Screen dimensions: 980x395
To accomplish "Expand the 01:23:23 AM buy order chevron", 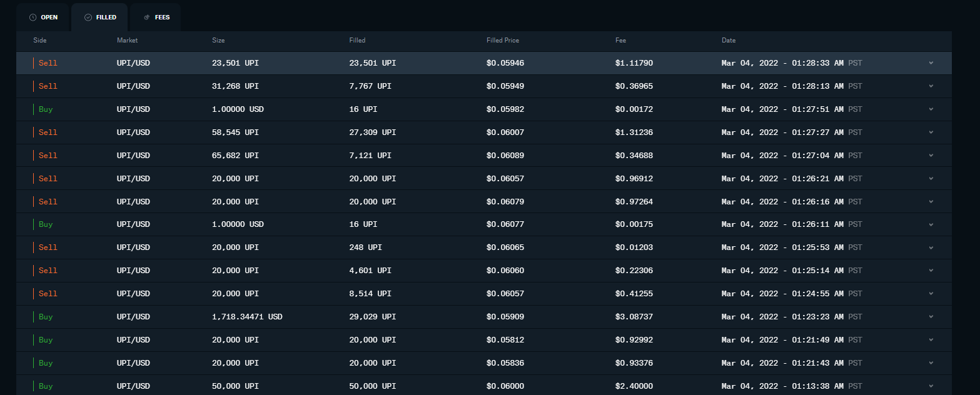I will pos(931,317).
